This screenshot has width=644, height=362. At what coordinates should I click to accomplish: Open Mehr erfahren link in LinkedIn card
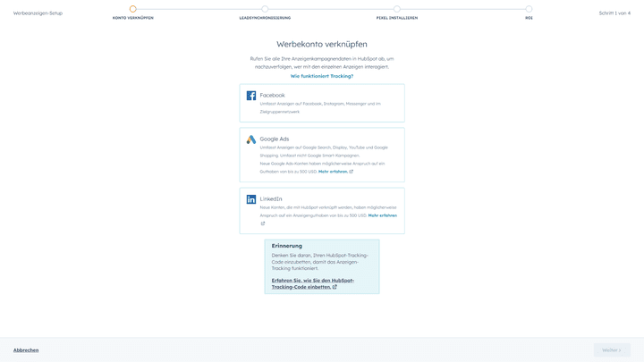tap(383, 215)
